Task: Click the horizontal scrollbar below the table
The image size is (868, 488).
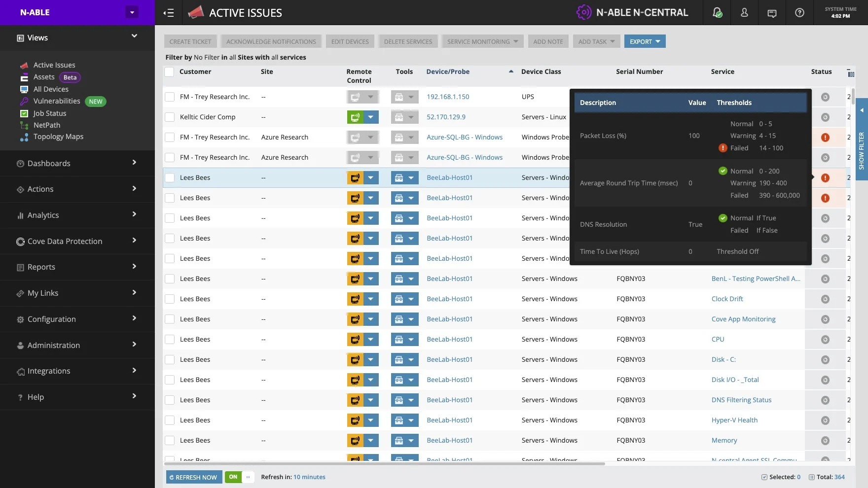Action: pos(385,464)
